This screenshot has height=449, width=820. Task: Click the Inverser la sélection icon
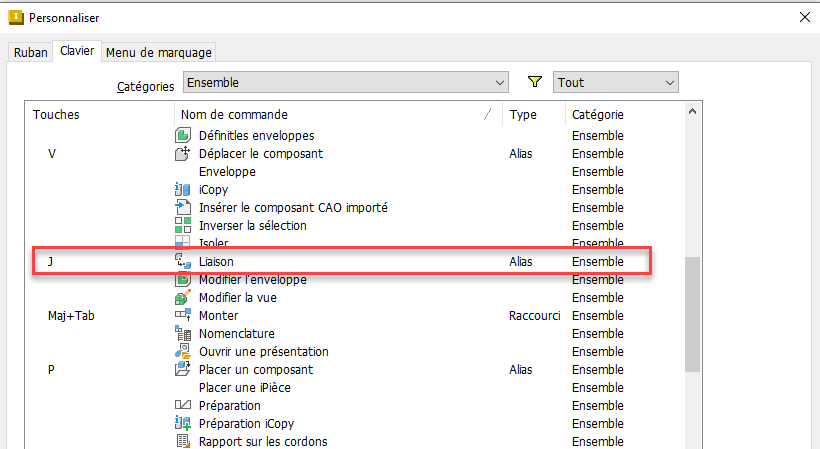182,226
